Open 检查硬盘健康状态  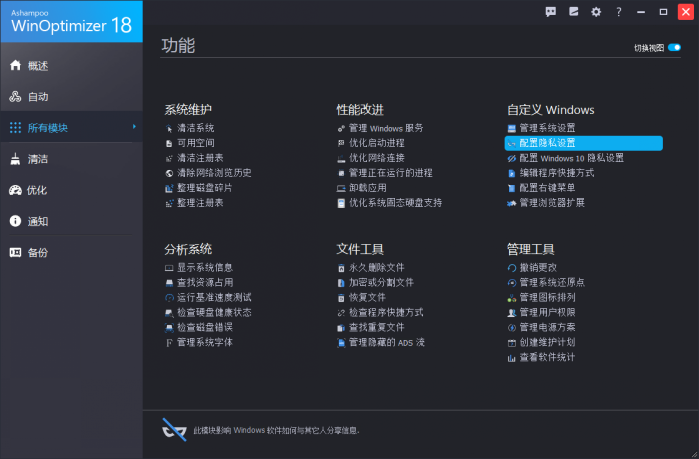214,312
